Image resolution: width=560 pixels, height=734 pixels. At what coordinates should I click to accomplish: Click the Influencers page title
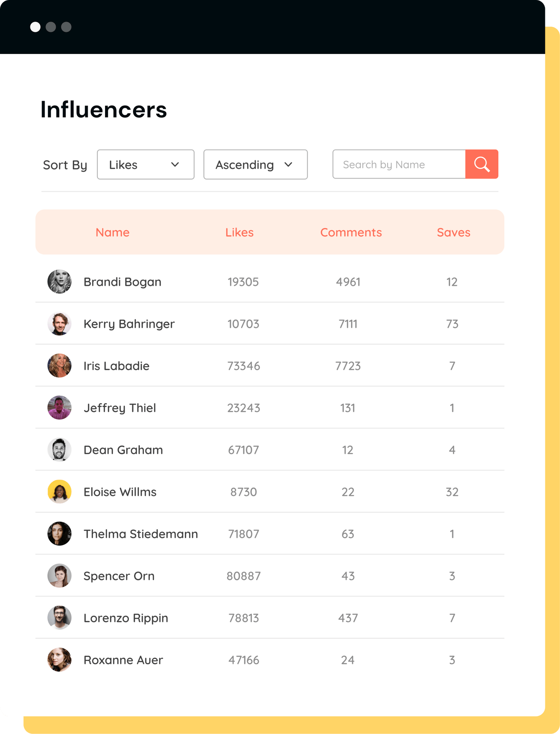pos(104,110)
